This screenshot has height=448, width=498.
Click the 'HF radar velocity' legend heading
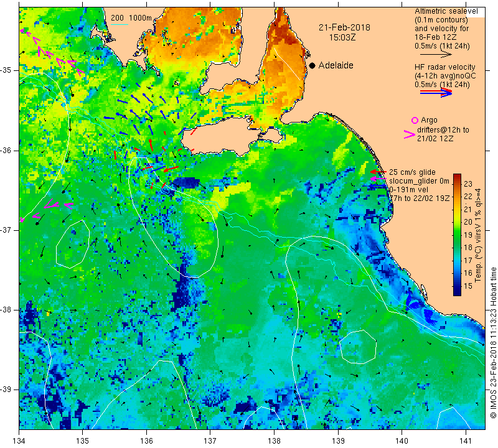point(444,67)
